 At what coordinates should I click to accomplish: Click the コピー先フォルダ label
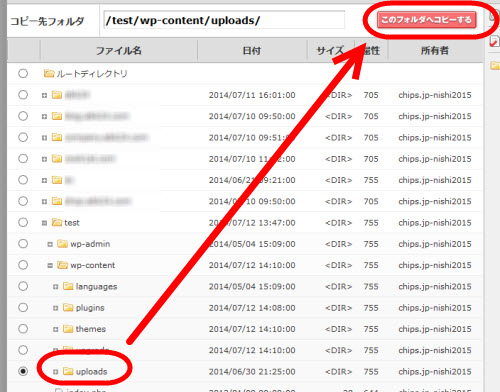click(47, 21)
